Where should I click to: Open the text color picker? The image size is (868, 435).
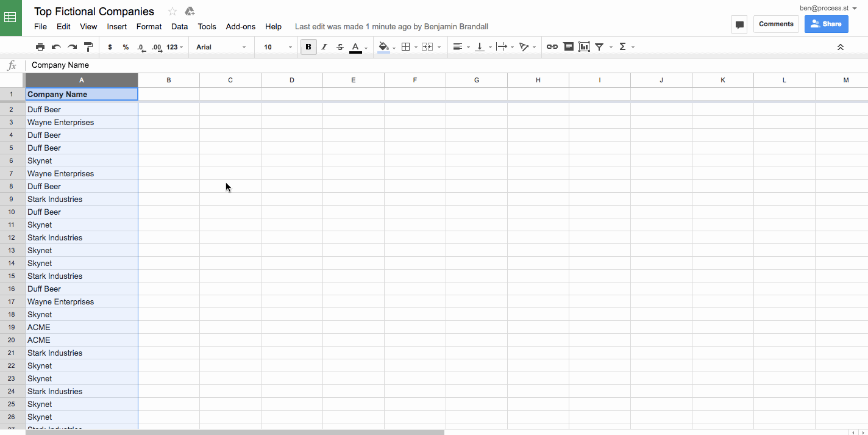355,48
